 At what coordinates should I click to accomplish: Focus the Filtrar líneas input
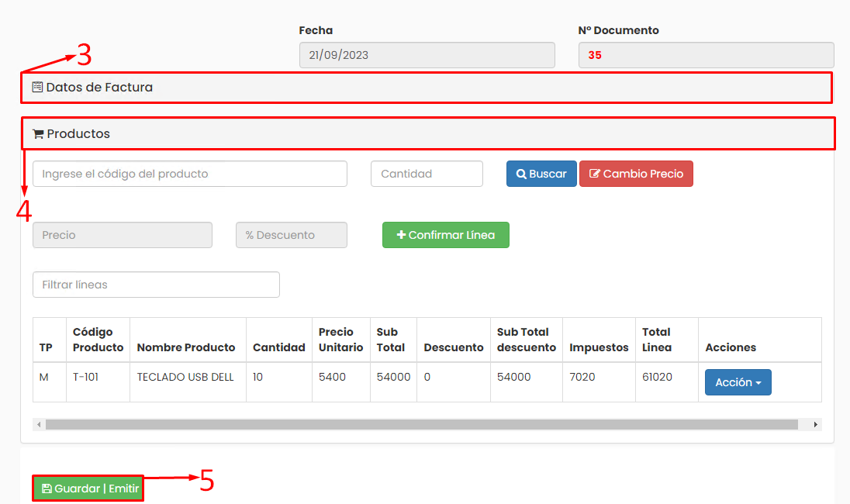[156, 285]
